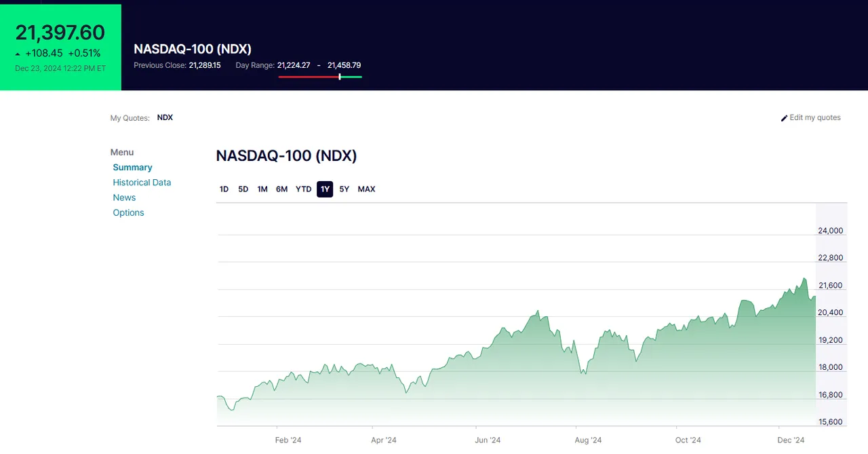This screenshot has width=868, height=454.
Task: Switch chart to 6M range
Action: (x=281, y=189)
